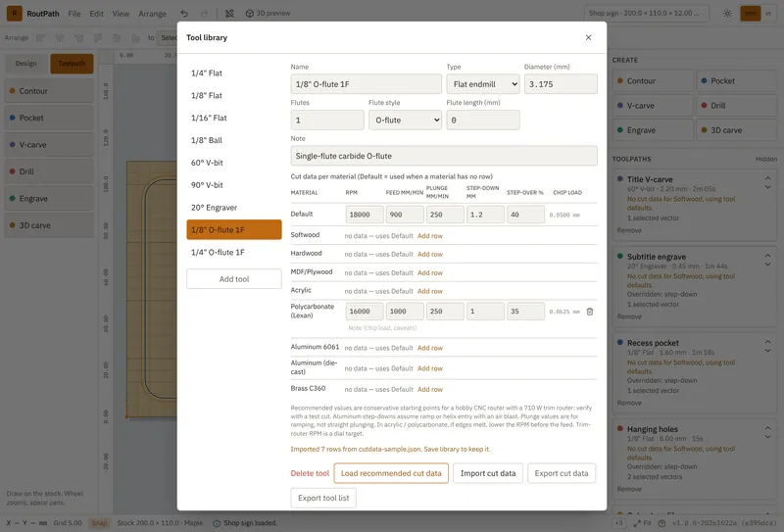
Task: Click Load recommended cut data button
Action: [x=391, y=473]
